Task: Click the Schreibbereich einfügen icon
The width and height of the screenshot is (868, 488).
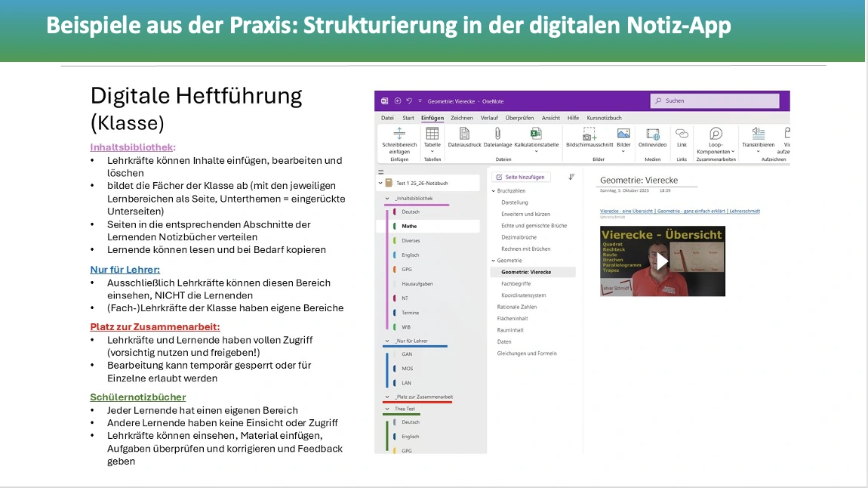Action: [x=399, y=134]
